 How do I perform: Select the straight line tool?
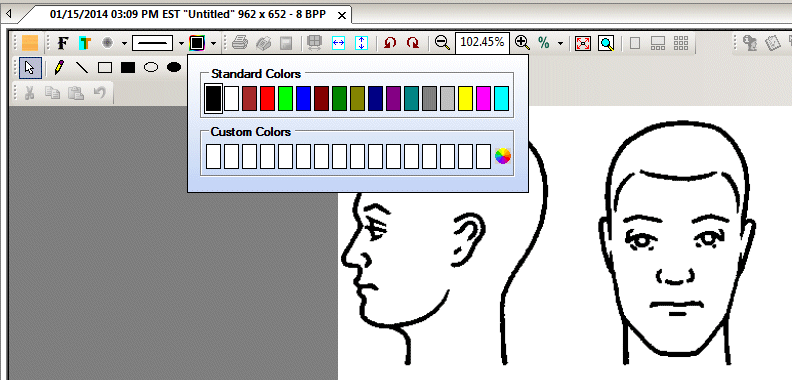click(x=82, y=67)
